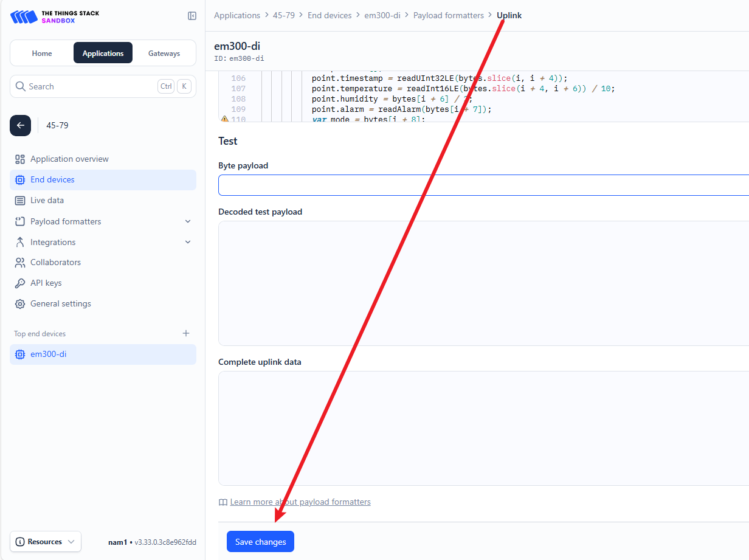749x560 pixels.
Task: Open Integrations menu item
Action: tap(103, 242)
